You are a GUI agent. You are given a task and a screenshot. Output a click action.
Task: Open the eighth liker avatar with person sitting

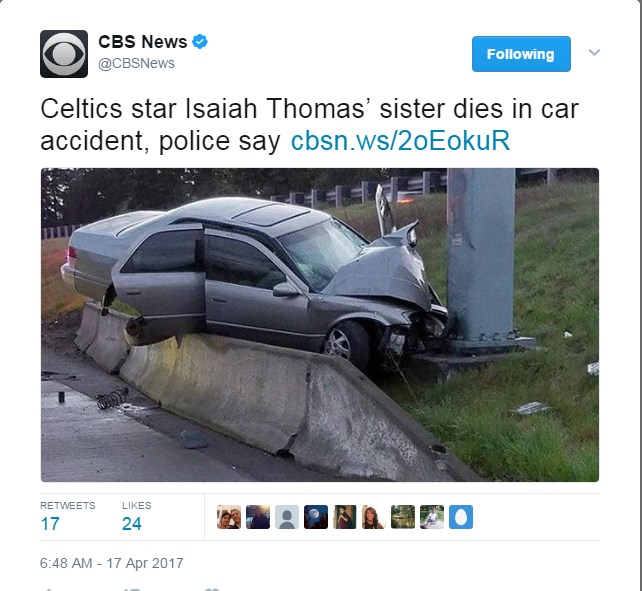pos(432,517)
